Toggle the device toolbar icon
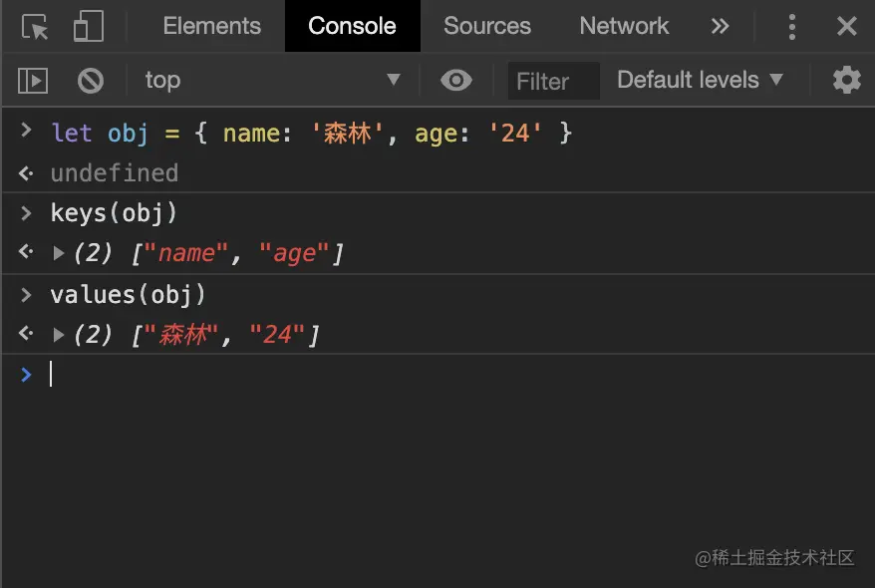Screen dimensions: 875x588 [88, 26]
